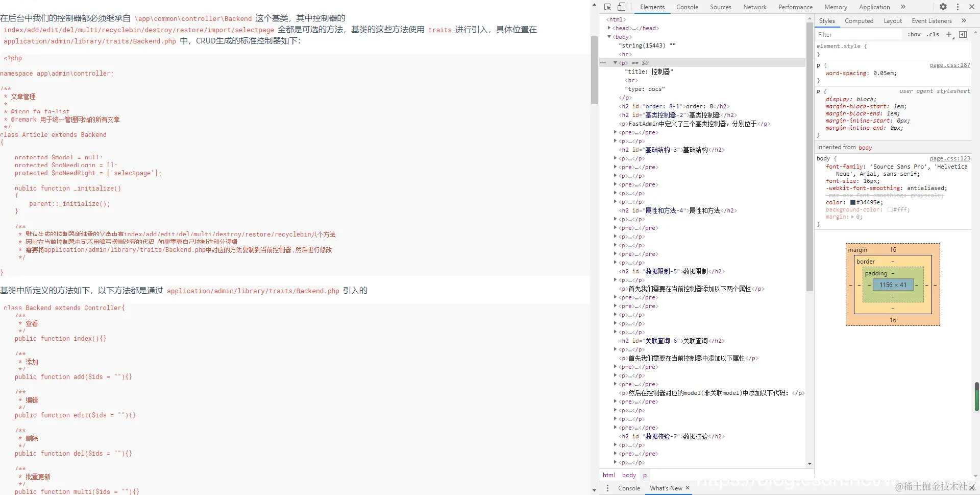The width and height of the screenshot is (980, 495).
Task: Activate the inspect element picker tool
Action: (607, 7)
